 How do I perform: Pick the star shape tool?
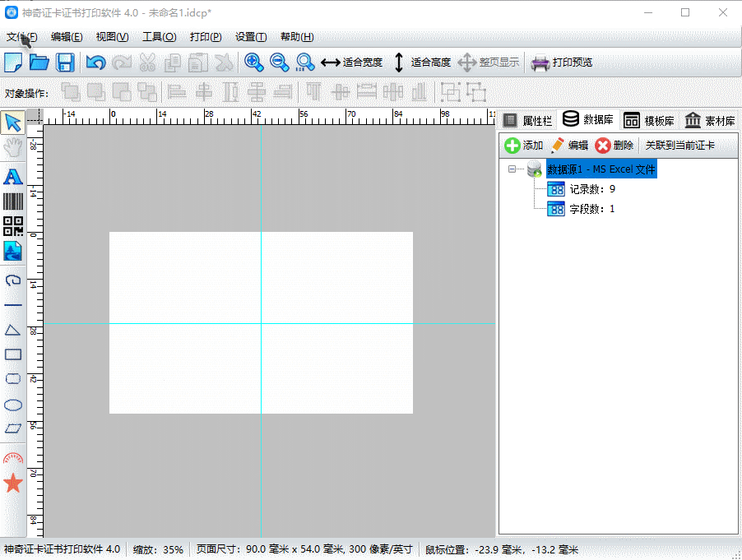[13, 483]
